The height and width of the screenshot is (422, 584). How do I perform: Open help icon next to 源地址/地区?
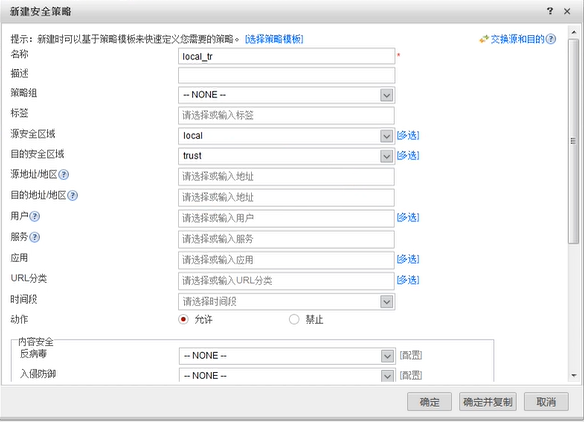[64, 174]
